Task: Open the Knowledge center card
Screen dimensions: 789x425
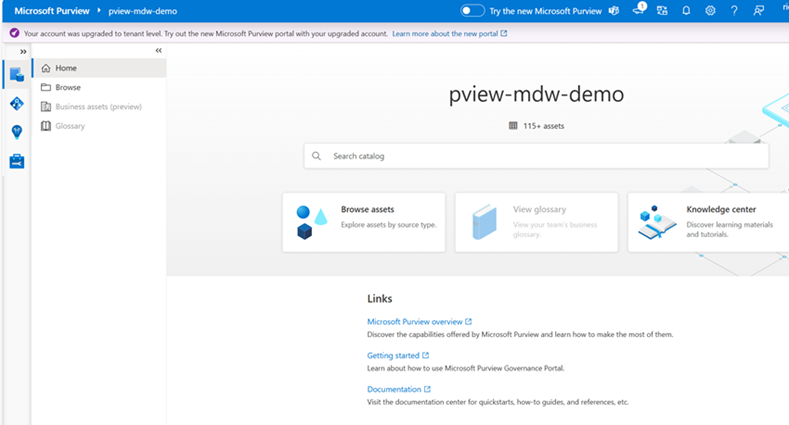Action: pyautogui.click(x=708, y=222)
